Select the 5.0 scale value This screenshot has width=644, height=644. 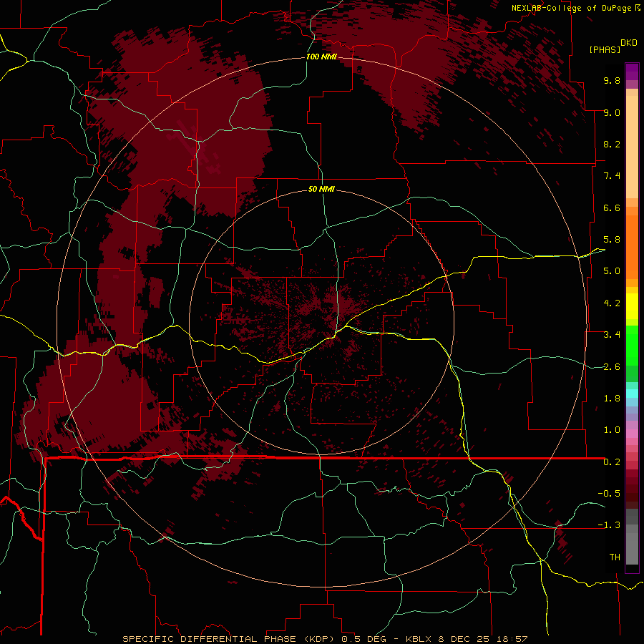click(x=612, y=271)
